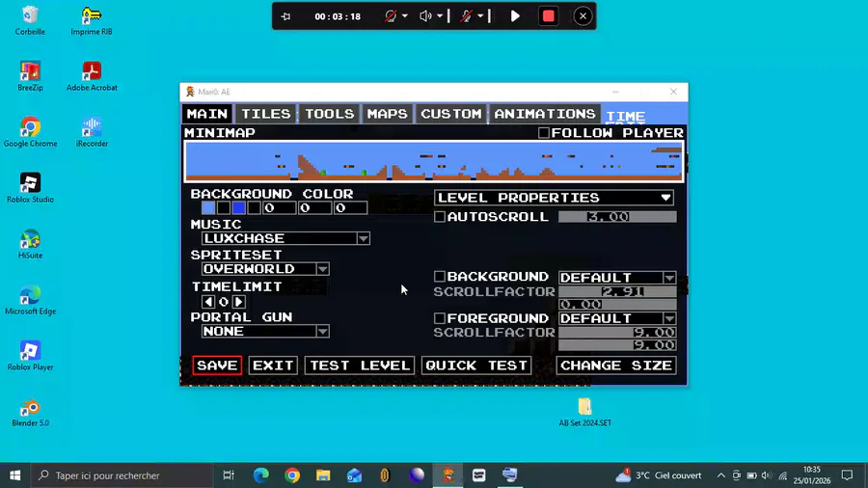Open the Music LUXCHASE dropdown

286,238
